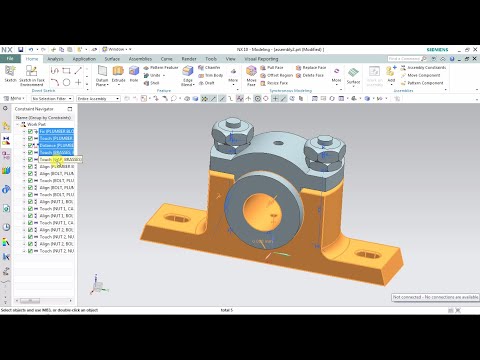Click the Edge Blend icon
This screenshot has width=480, height=360.
point(188,71)
